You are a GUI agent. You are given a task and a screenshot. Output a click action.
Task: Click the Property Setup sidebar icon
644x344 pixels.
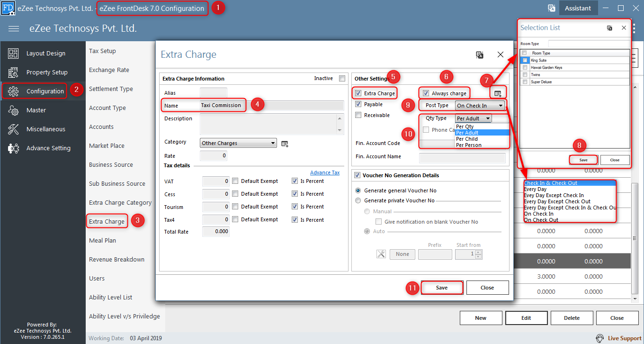coord(13,72)
